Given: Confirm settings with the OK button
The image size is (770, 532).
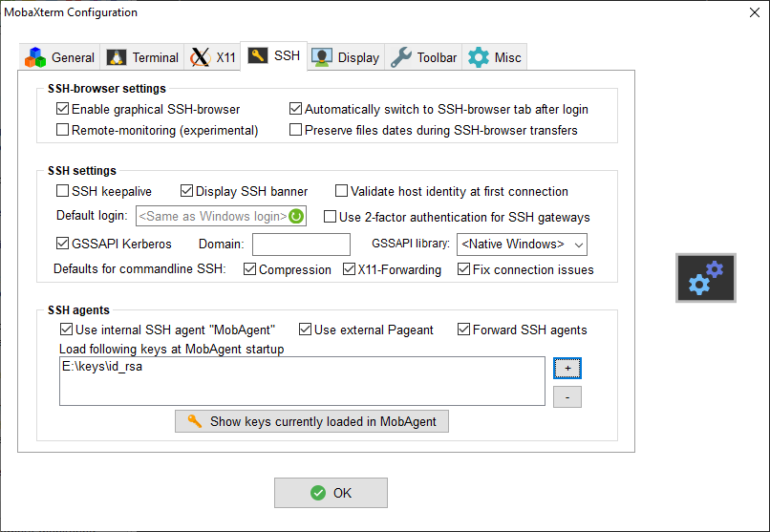Looking at the screenshot, I should coord(331,493).
